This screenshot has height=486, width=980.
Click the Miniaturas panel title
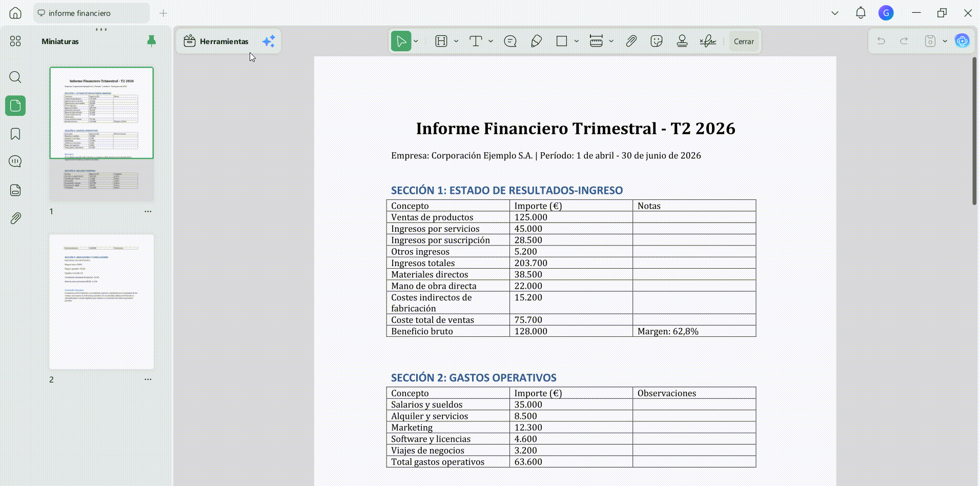(x=60, y=42)
